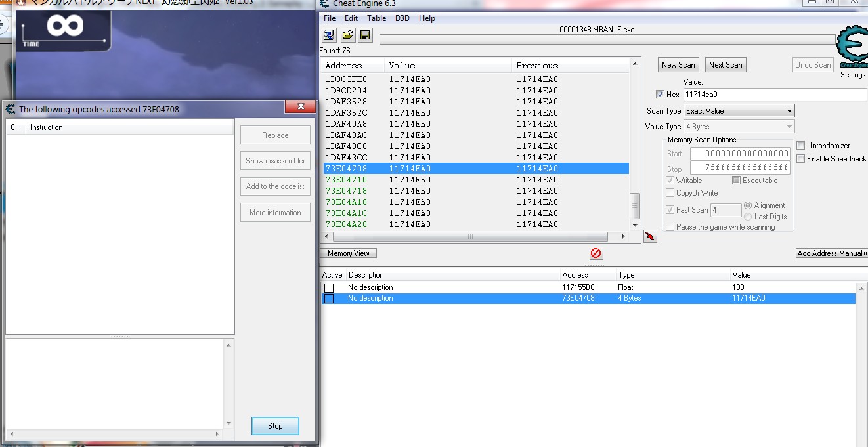Click the floppy disk save icon
The image size is (868, 447).
(x=365, y=35)
